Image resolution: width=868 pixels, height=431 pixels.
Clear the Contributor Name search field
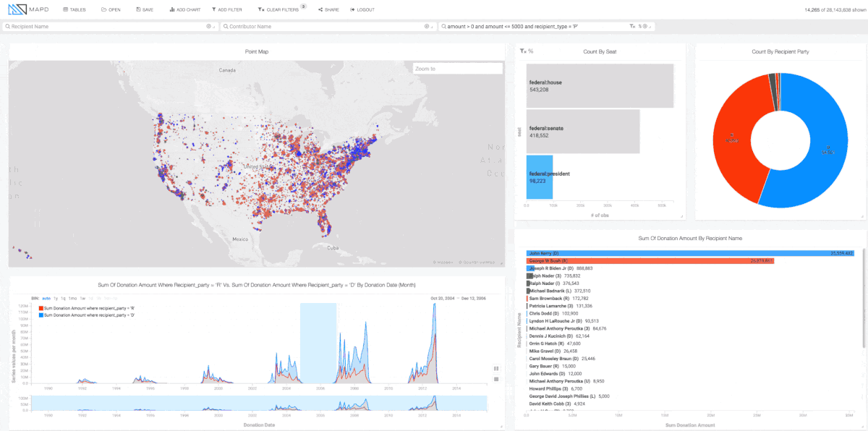tap(427, 26)
